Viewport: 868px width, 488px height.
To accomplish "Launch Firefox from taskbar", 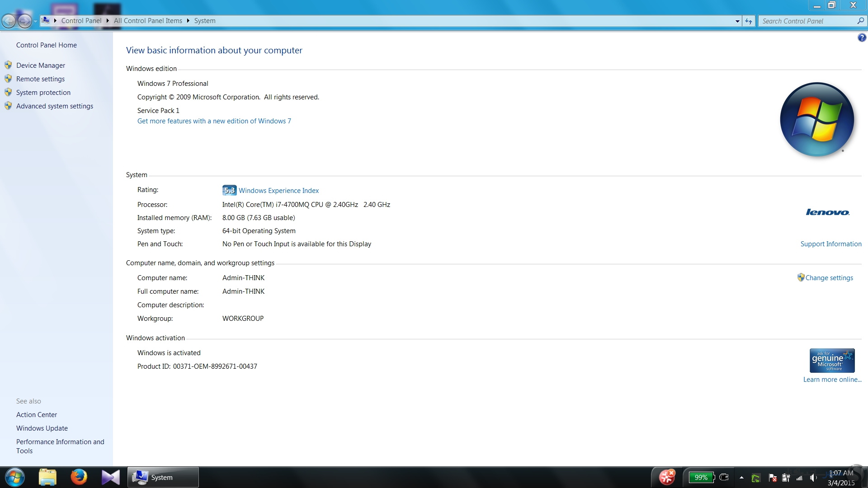I will (79, 477).
